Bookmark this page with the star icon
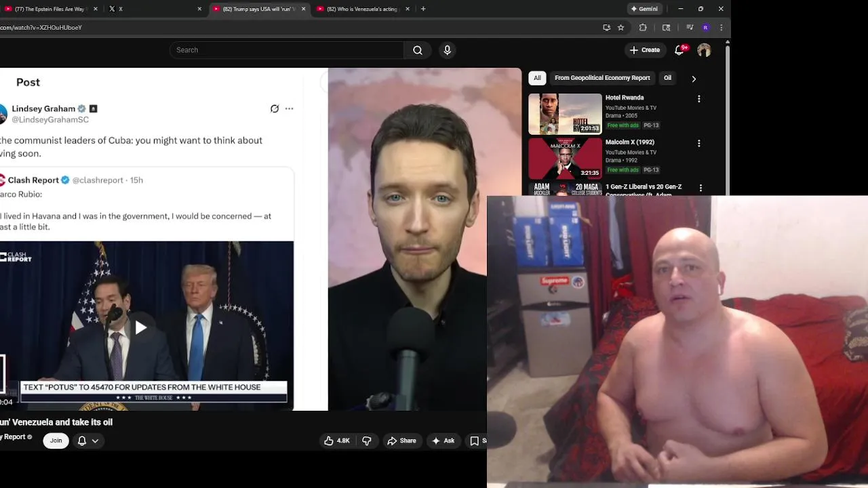The image size is (868, 488). coord(620,28)
